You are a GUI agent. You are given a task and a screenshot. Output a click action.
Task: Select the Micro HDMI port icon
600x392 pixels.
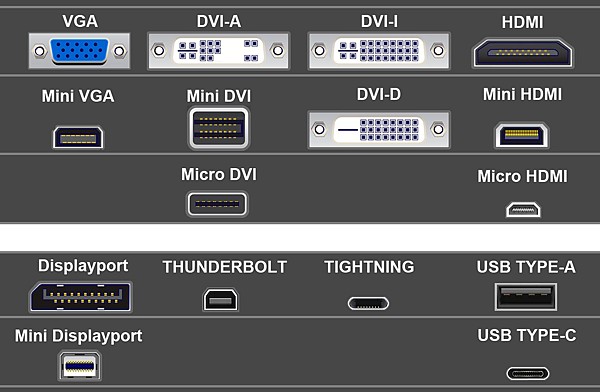coord(523,210)
